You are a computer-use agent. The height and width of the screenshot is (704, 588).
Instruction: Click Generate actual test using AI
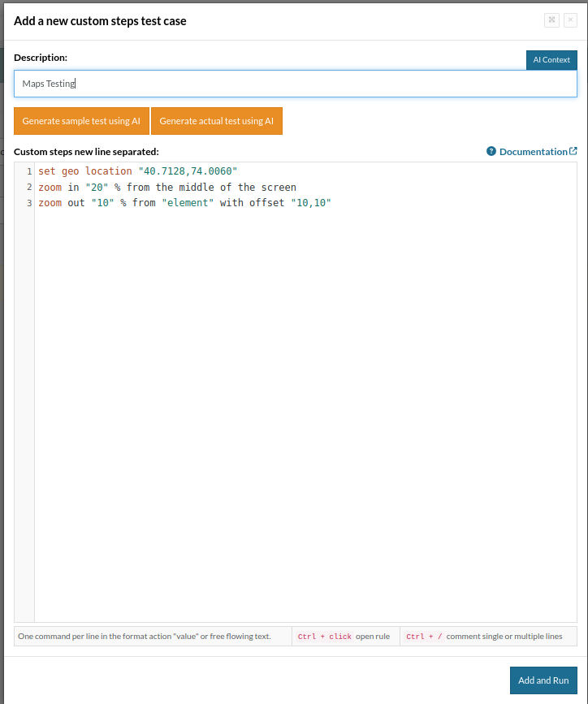point(216,121)
